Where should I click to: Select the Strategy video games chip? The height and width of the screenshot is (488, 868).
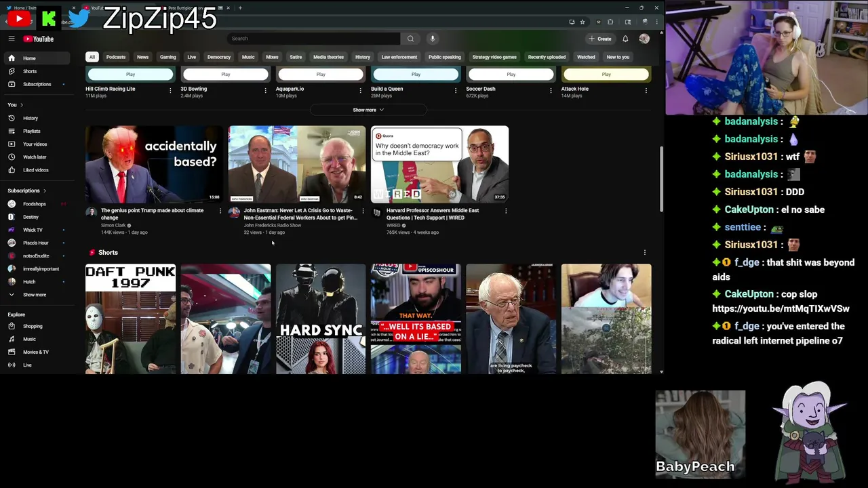tap(494, 57)
